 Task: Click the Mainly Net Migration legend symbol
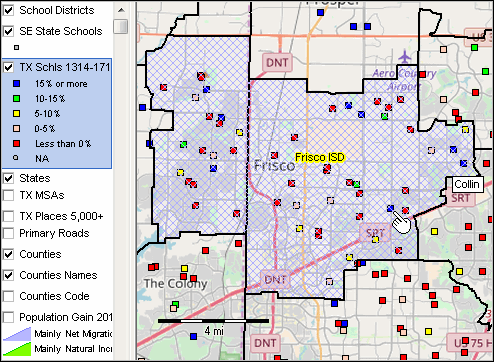click(x=17, y=334)
